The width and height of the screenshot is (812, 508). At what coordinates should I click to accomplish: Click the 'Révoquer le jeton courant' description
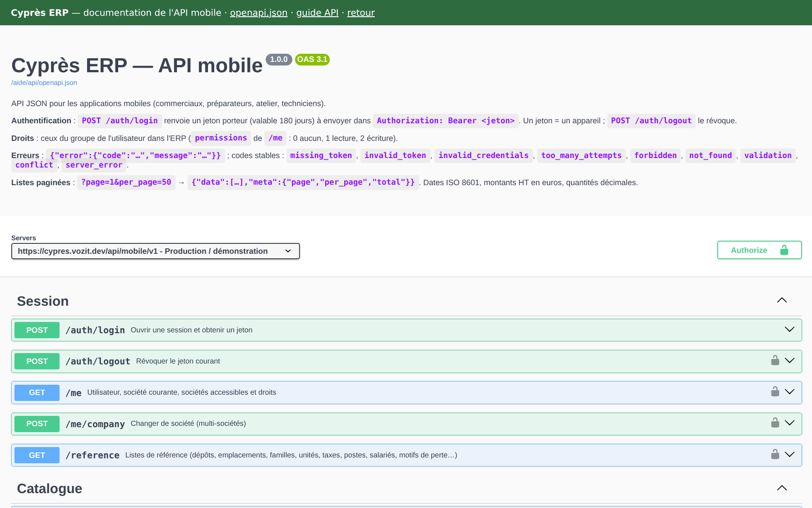pos(178,361)
